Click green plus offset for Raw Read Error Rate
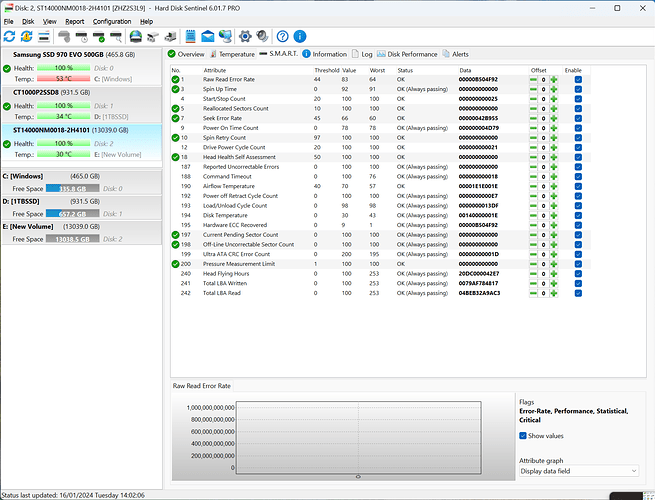The height and width of the screenshot is (500, 655). click(553, 78)
